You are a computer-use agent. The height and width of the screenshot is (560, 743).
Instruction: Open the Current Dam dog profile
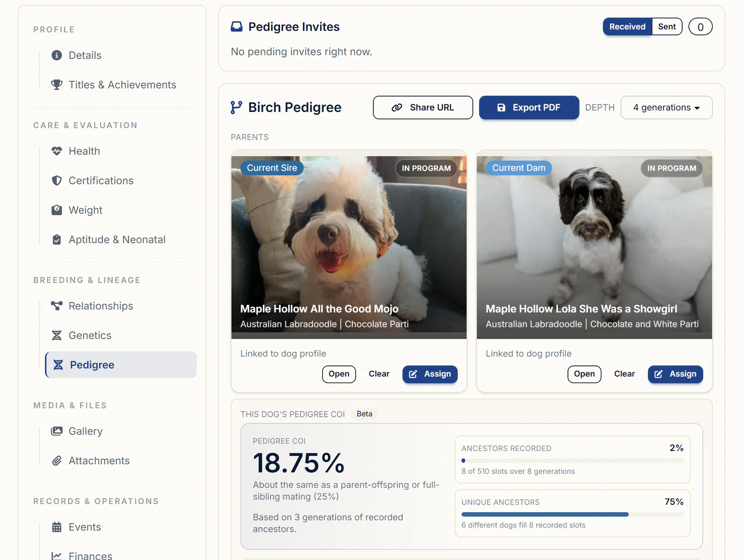coord(584,374)
